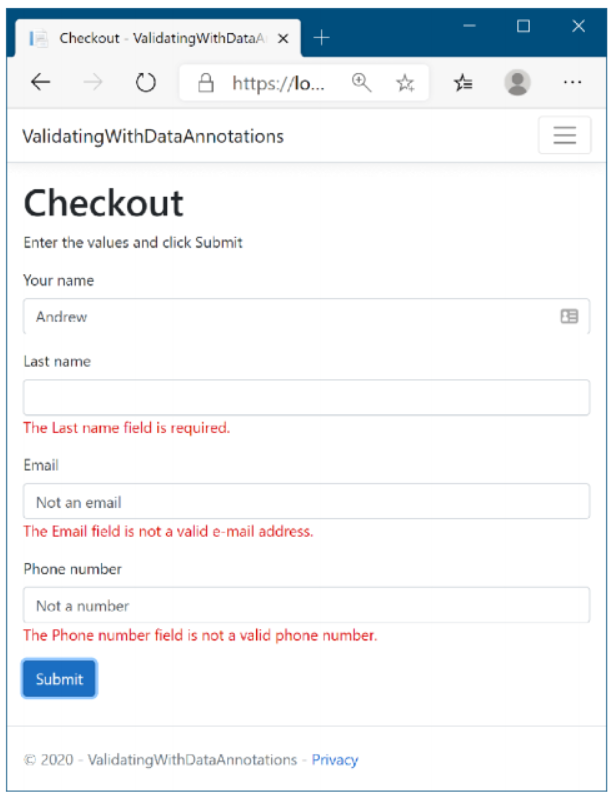Close the Checkout tab
This screenshot has width=616, height=798.
pos(283,38)
